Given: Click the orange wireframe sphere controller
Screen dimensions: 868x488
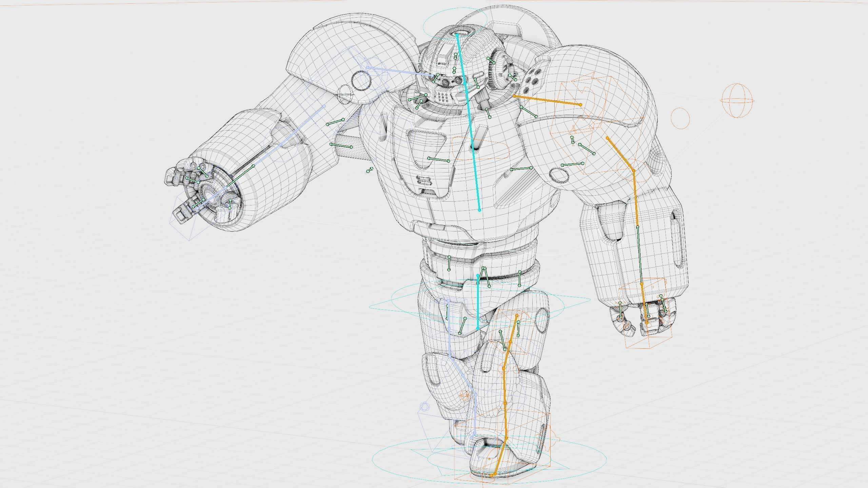Looking at the screenshot, I should 737,101.
